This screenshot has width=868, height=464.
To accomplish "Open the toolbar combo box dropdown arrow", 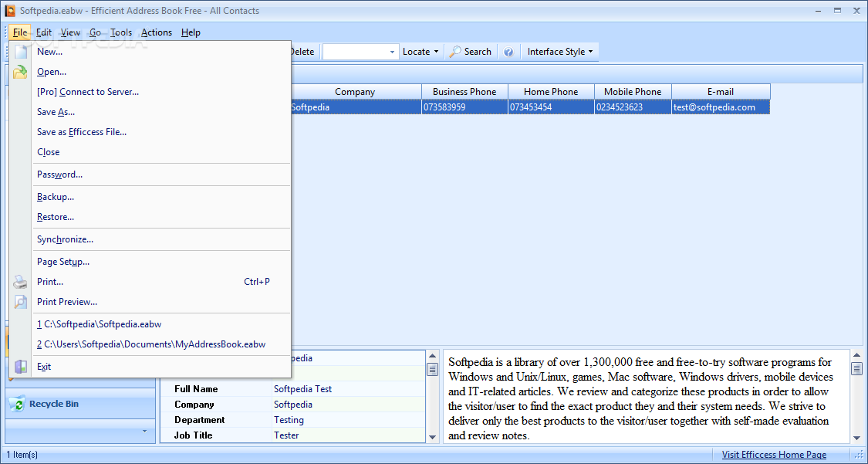I will (x=392, y=52).
